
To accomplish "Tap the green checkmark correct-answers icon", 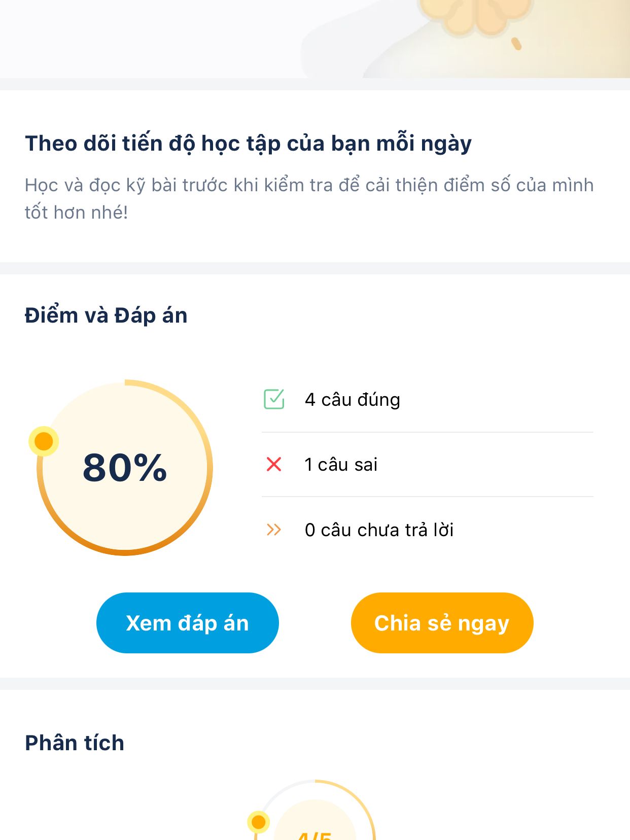I will (274, 399).
